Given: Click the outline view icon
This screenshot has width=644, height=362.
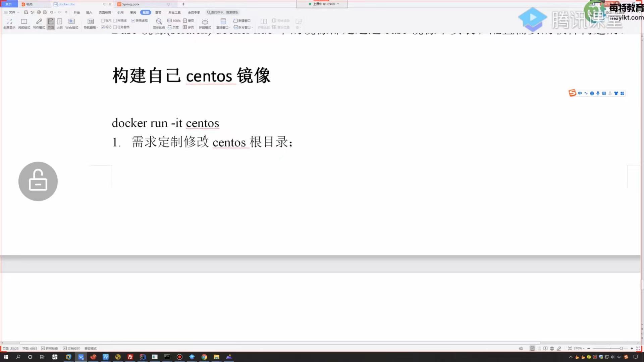Looking at the screenshot, I should tap(59, 22).
